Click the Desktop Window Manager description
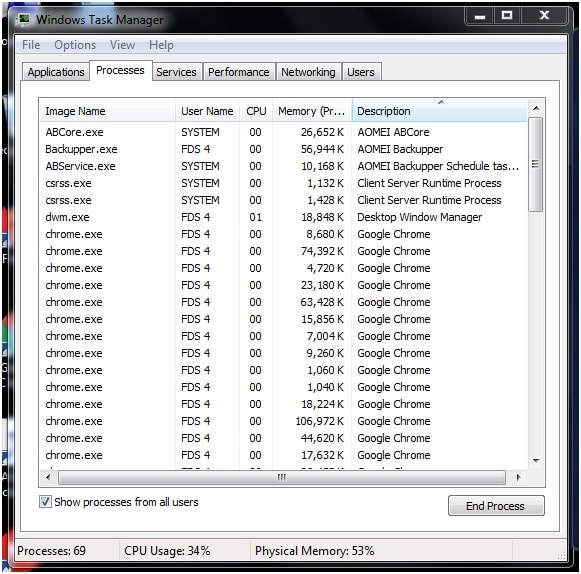Viewport: 581px width, 574px height. point(419,217)
